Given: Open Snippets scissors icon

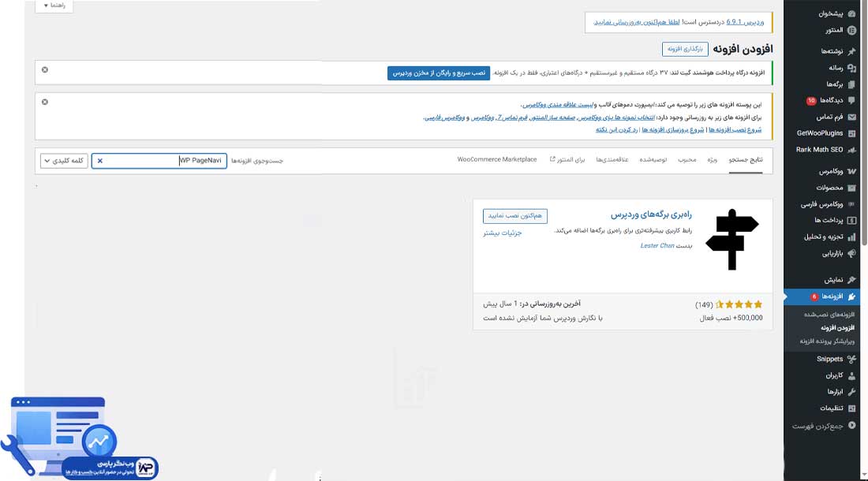Looking at the screenshot, I should (x=851, y=359).
